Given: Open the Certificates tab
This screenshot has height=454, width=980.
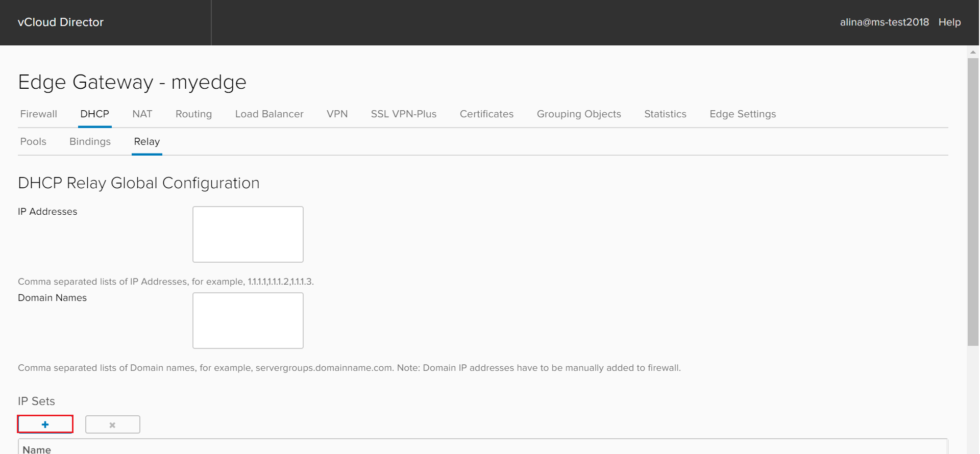Looking at the screenshot, I should pyautogui.click(x=486, y=114).
